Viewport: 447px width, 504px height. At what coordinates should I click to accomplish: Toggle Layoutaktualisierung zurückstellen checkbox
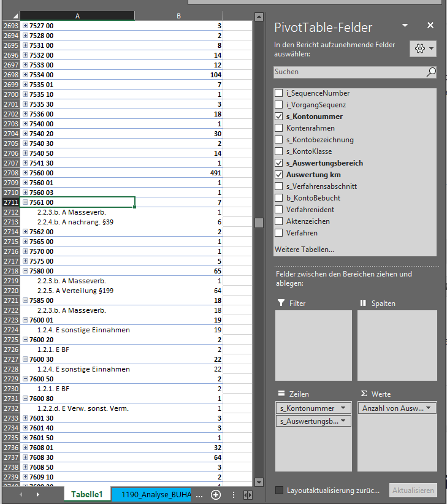[x=280, y=490]
